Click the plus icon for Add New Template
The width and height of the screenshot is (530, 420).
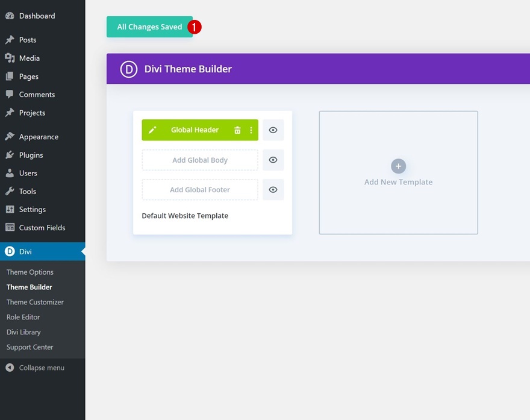399,166
